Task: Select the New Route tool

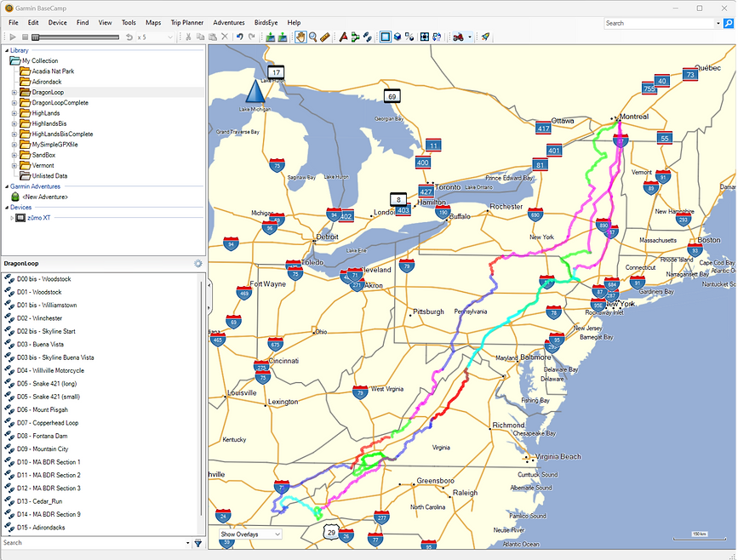Action: pos(355,37)
